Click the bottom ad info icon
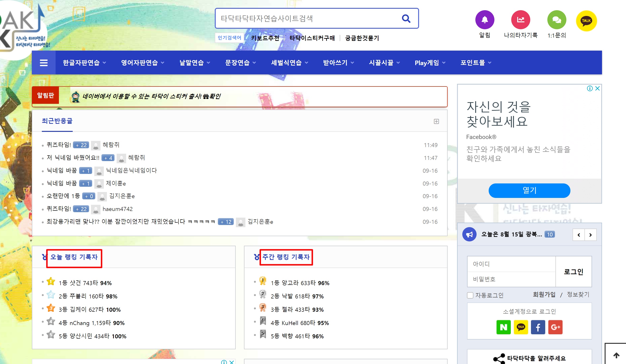 click(x=224, y=362)
